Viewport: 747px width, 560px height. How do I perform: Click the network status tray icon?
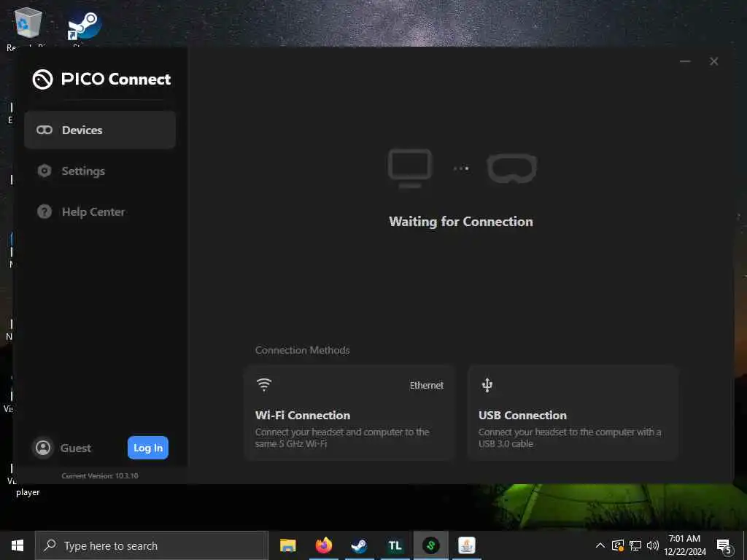(x=635, y=545)
